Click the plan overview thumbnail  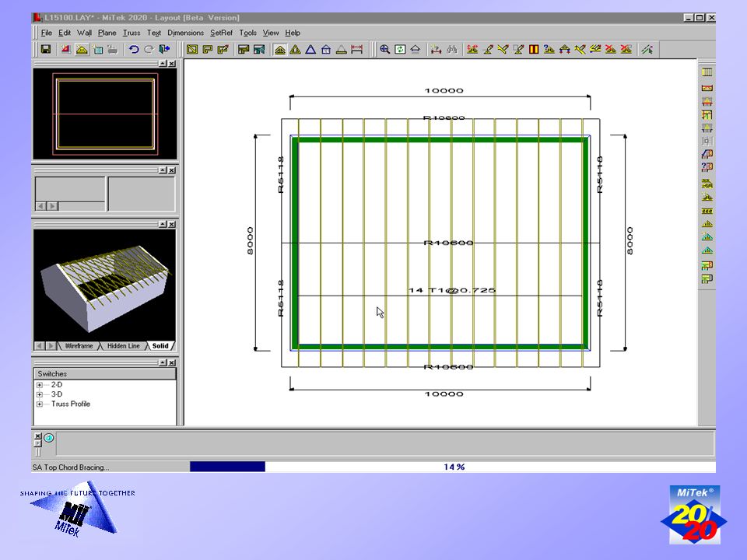pyautogui.click(x=105, y=114)
